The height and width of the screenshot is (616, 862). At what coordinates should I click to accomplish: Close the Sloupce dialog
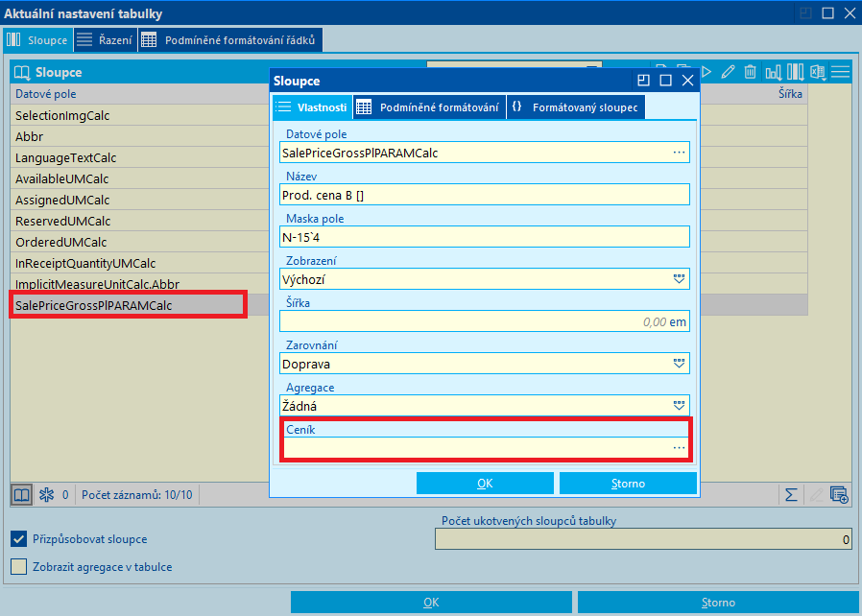coord(687,81)
